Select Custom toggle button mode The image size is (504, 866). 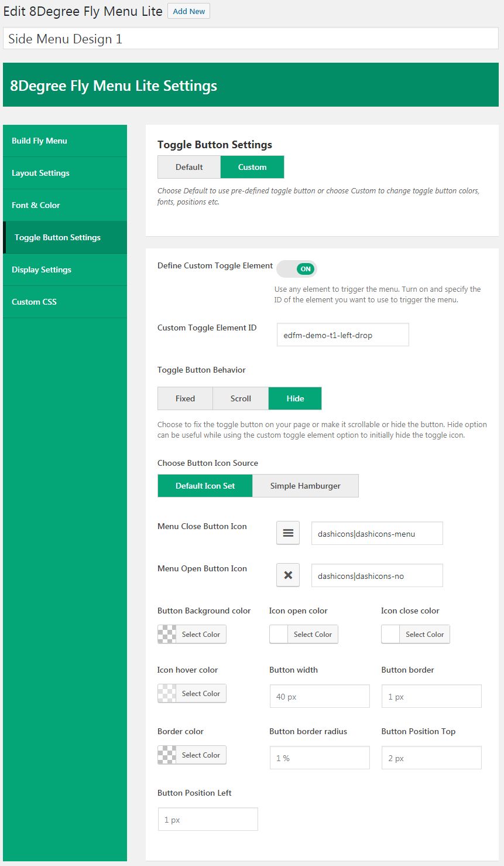point(252,167)
